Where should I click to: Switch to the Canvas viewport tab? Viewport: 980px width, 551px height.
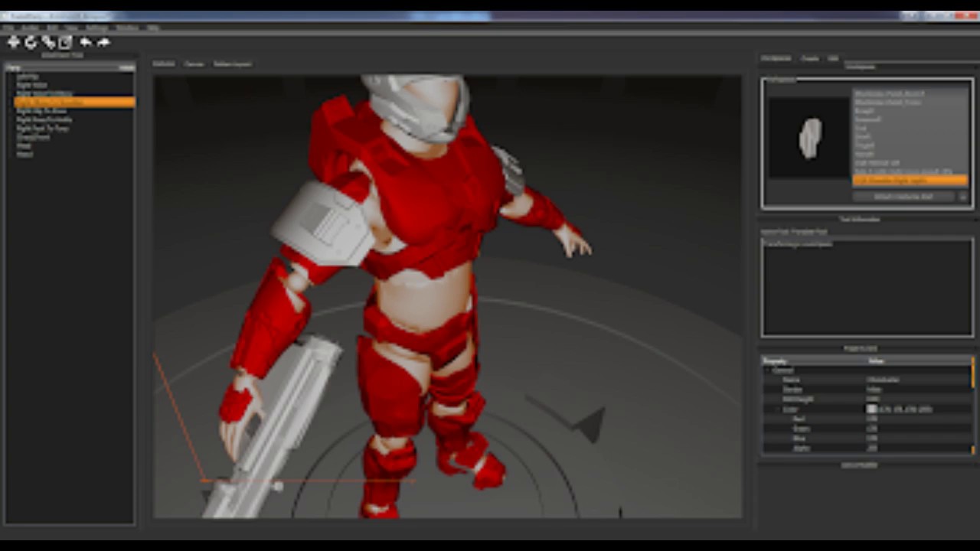[x=194, y=64]
